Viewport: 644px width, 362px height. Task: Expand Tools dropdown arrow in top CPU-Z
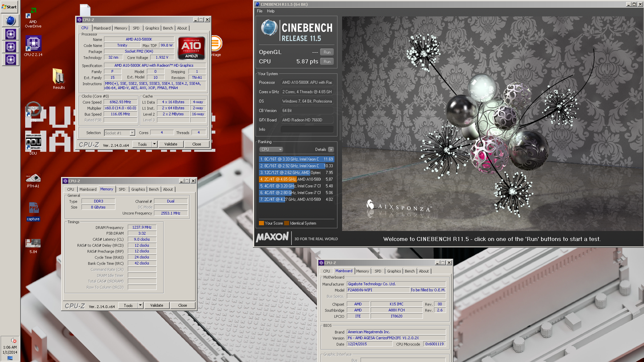tap(155, 144)
